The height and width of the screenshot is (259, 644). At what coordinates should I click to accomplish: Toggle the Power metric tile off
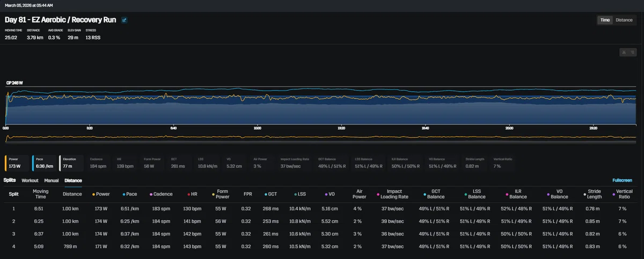[17, 163]
